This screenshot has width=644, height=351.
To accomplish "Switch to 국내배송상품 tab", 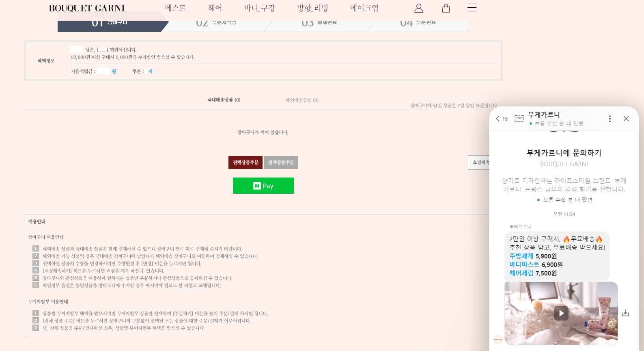I will [x=224, y=100].
